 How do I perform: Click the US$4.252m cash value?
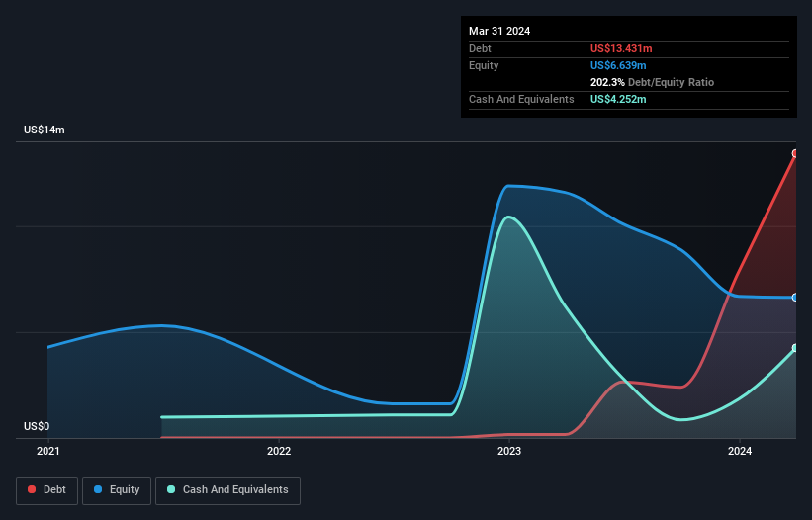[x=618, y=99]
